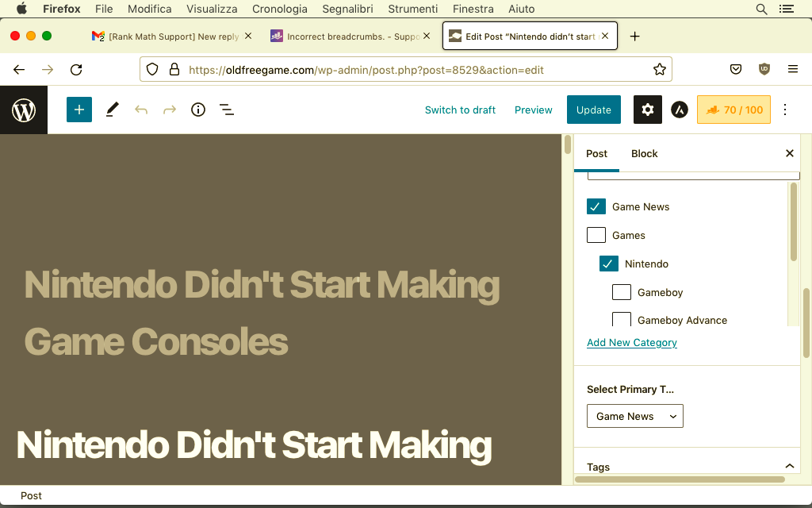Screen dimensions: 812x508
Task: Check the Gameboy Advance category
Action: point(622,319)
